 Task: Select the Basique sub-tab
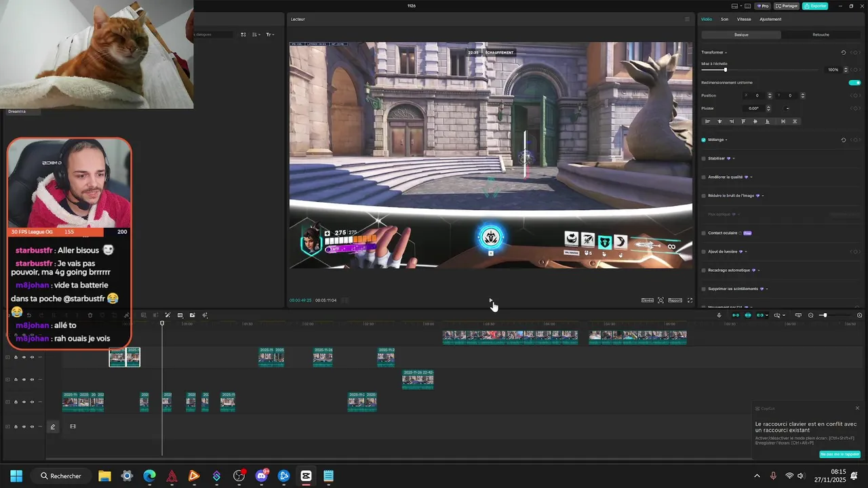[x=741, y=35]
